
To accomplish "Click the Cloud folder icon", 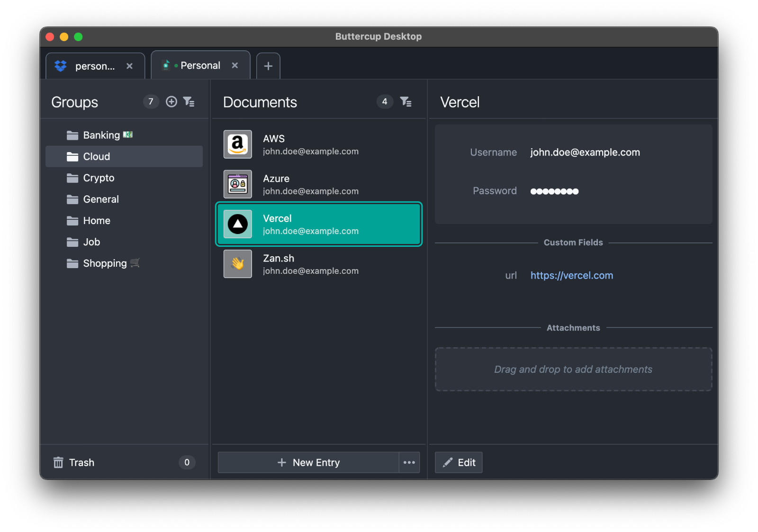I will point(72,157).
